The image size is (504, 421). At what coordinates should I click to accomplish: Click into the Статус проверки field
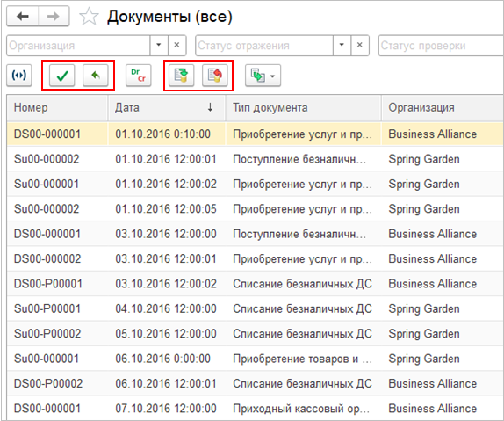point(441,46)
